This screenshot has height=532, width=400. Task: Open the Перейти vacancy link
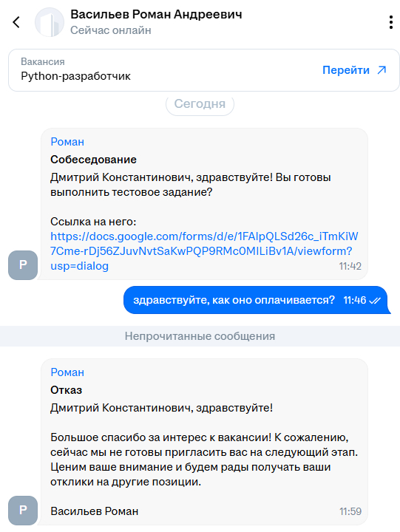point(354,70)
